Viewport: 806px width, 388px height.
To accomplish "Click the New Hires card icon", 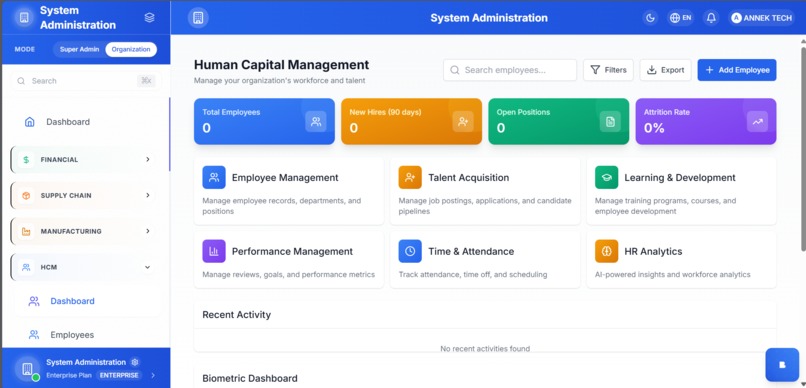I will tap(463, 122).
